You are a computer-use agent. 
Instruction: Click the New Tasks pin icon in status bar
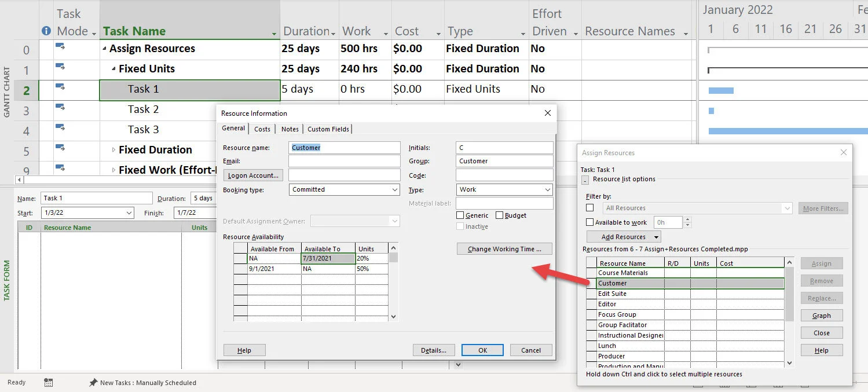(93, 383)
